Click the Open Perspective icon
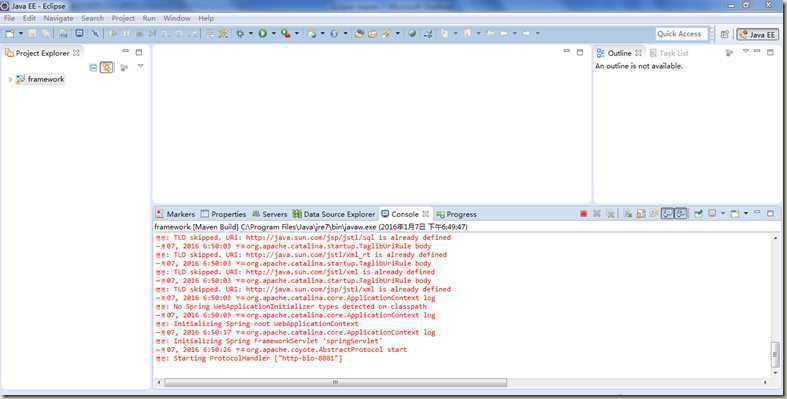This screenshot has height=399, width=787. pyautogui.click(x=724, y=34)
